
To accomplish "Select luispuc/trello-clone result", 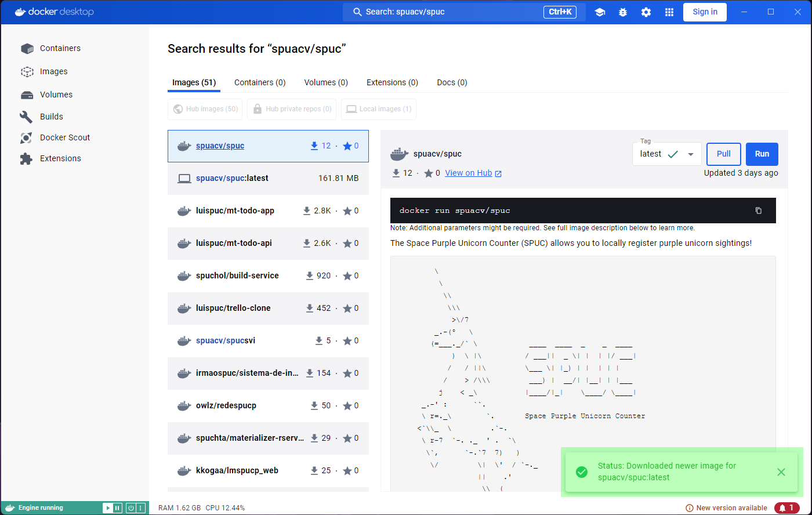I will click(268, 308).
